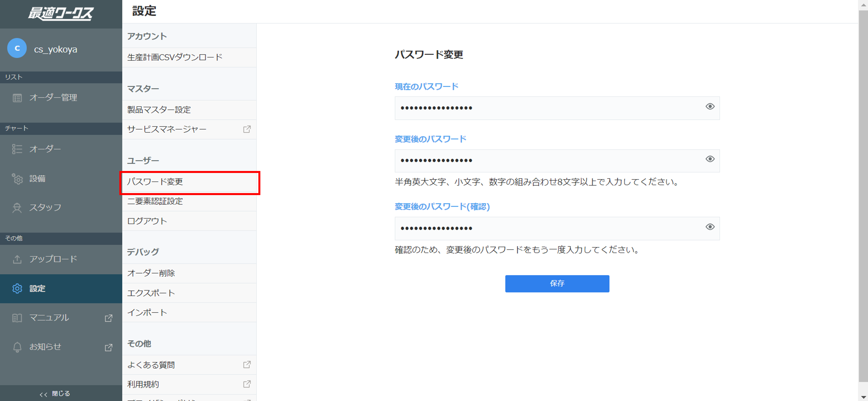868x401 pixels.
Task: Go to 設備 chart page
Action: (61, 178)
